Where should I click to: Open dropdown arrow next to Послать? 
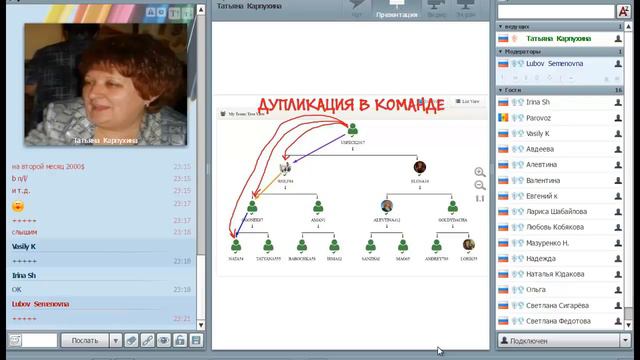116,340
